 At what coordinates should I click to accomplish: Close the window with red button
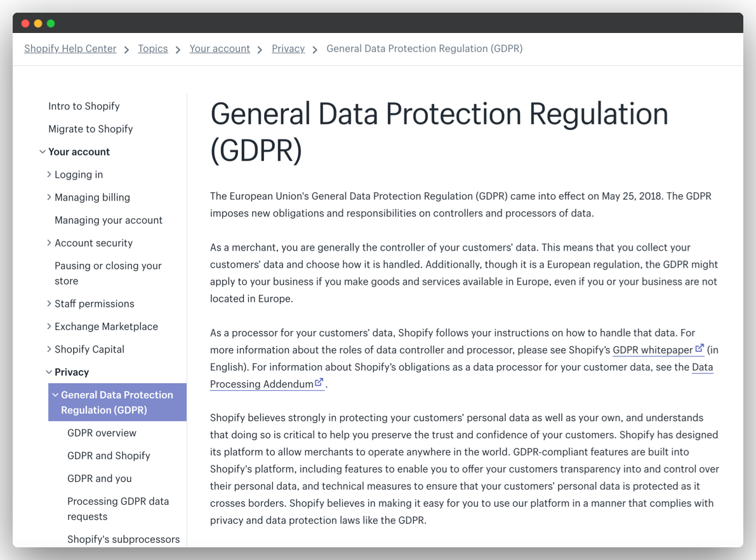pos(25,23)
